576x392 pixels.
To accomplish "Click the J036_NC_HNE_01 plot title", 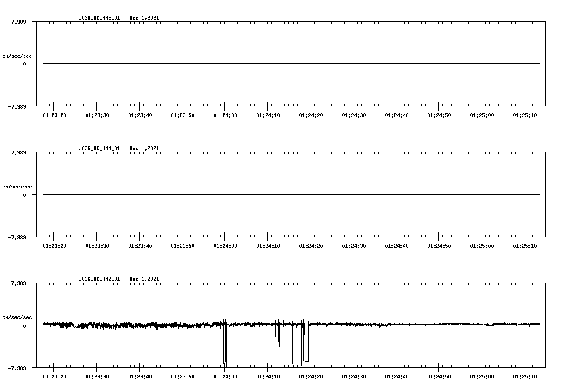I will click(x=99, y=18).
